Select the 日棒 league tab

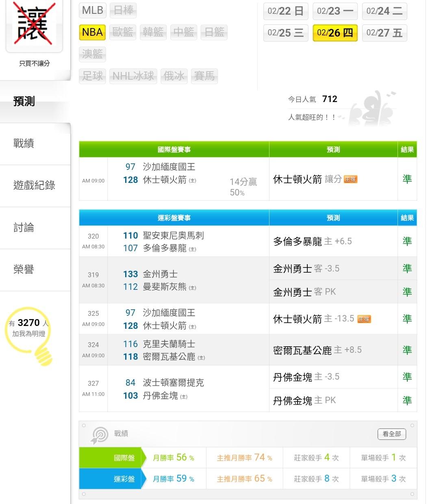[124, 10]
